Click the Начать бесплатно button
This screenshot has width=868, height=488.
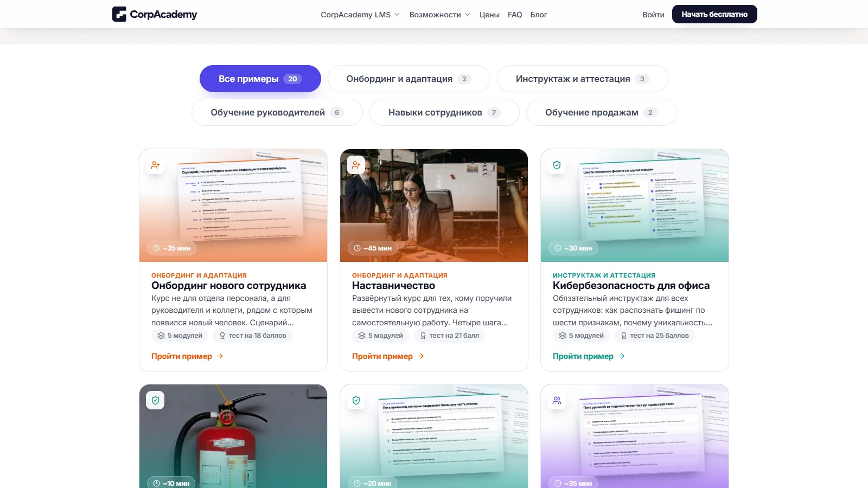pos(714,14)
